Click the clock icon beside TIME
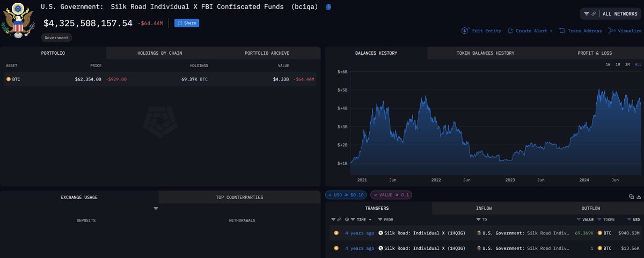 [x=347, y=219]
